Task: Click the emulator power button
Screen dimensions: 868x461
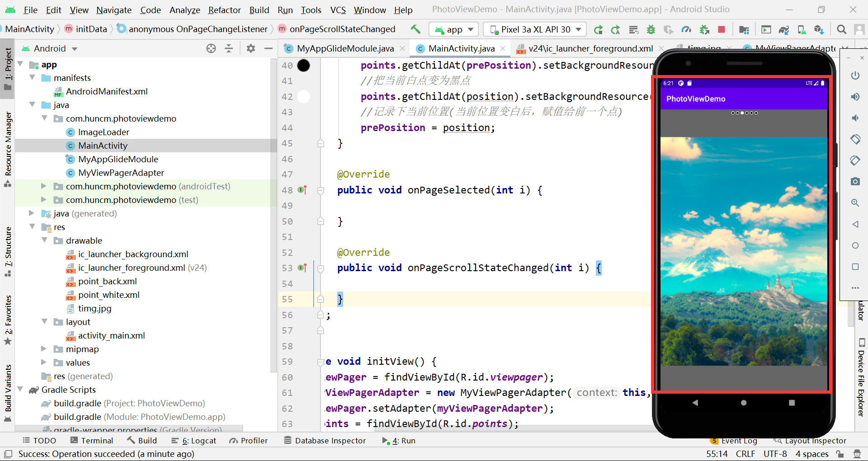Action: point(855,75)
